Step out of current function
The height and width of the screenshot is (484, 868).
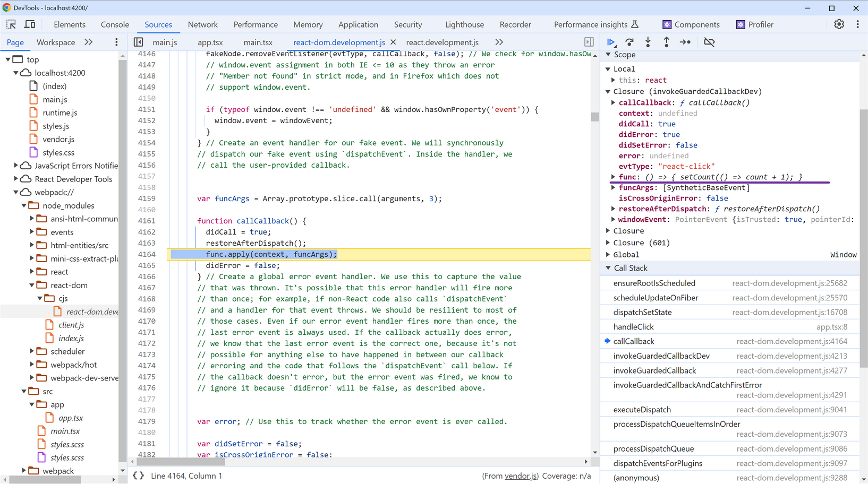666,42
